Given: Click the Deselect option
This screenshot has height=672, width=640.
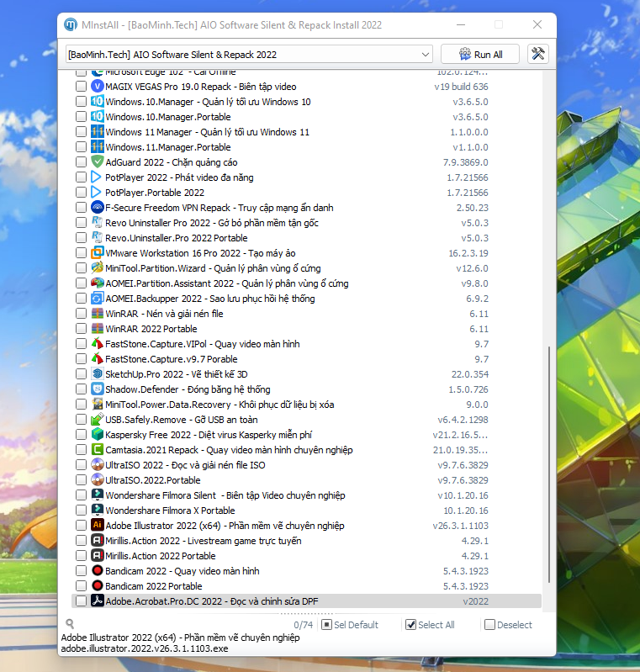Looking at the screenshot, I should click(509, 624).
